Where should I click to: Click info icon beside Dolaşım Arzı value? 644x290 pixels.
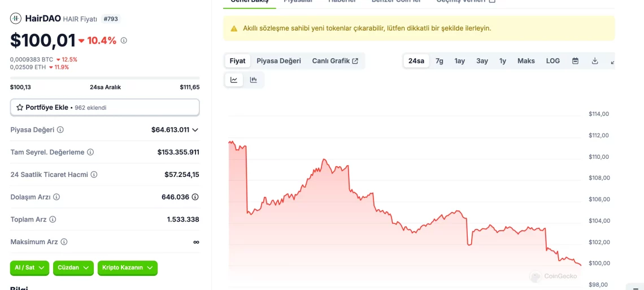click(x=195, y=197)
